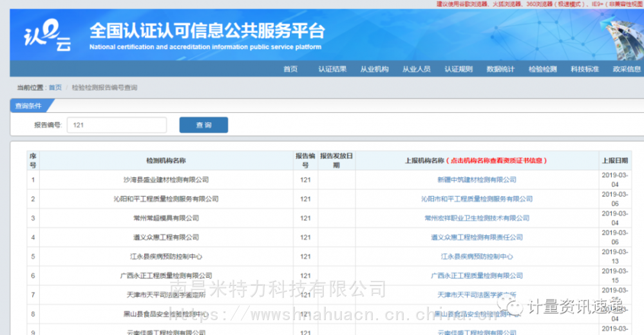This screenshot has width=644, height=335.
Task: Click the 上报日期 column header
Action: (x=615, y=160)
